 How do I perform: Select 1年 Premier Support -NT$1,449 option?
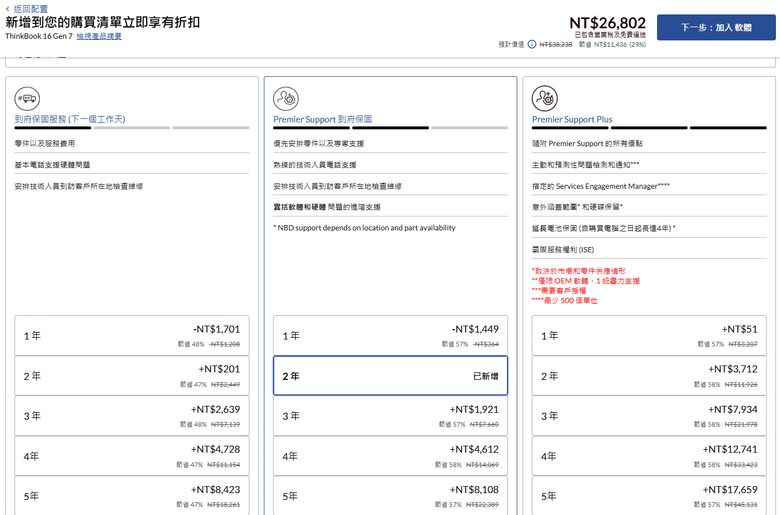coord(390,335)
